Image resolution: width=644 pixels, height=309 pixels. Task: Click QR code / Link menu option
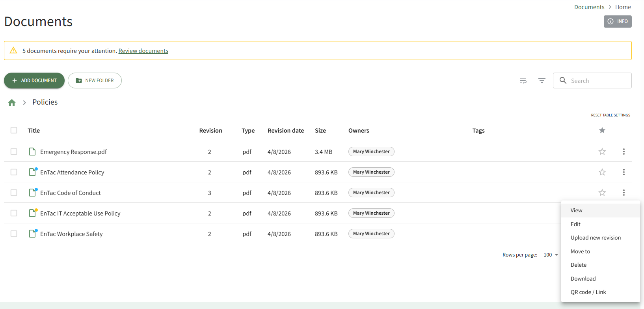click(x=588, y=292)
